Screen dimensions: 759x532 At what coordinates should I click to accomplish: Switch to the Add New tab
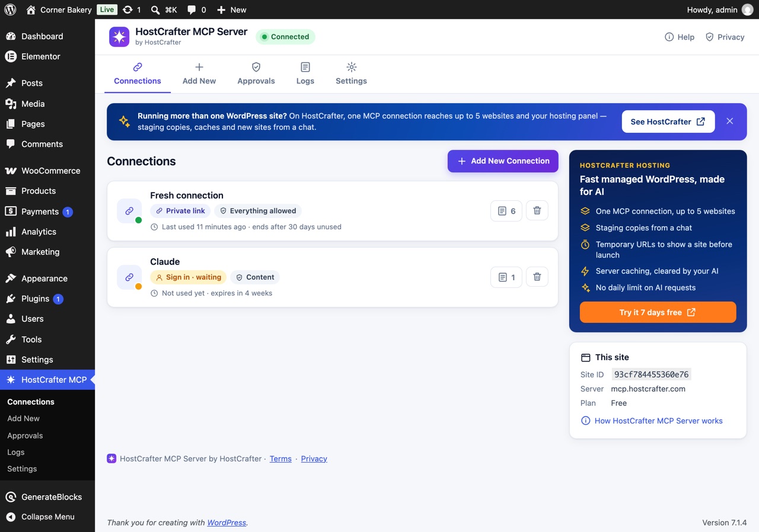pos(199,74)
